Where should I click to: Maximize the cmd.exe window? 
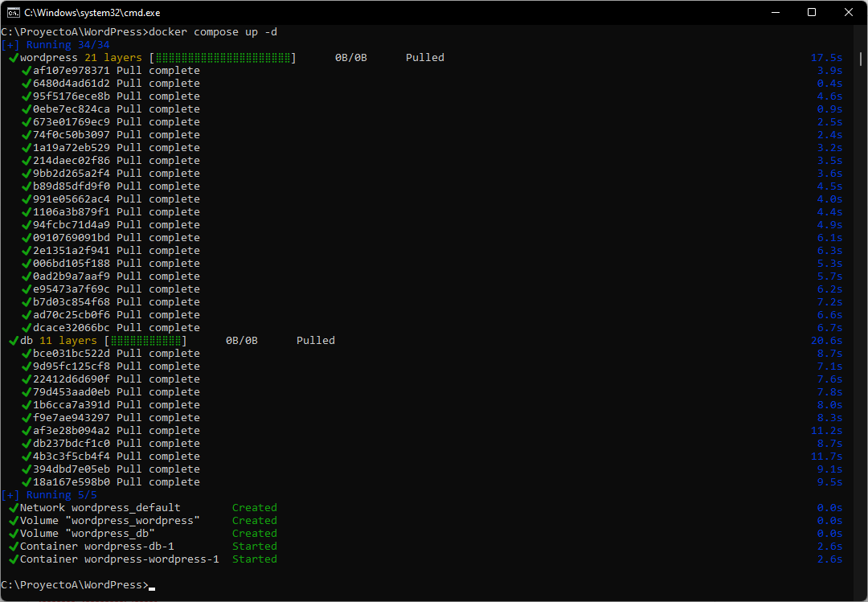tap(812, 12)
